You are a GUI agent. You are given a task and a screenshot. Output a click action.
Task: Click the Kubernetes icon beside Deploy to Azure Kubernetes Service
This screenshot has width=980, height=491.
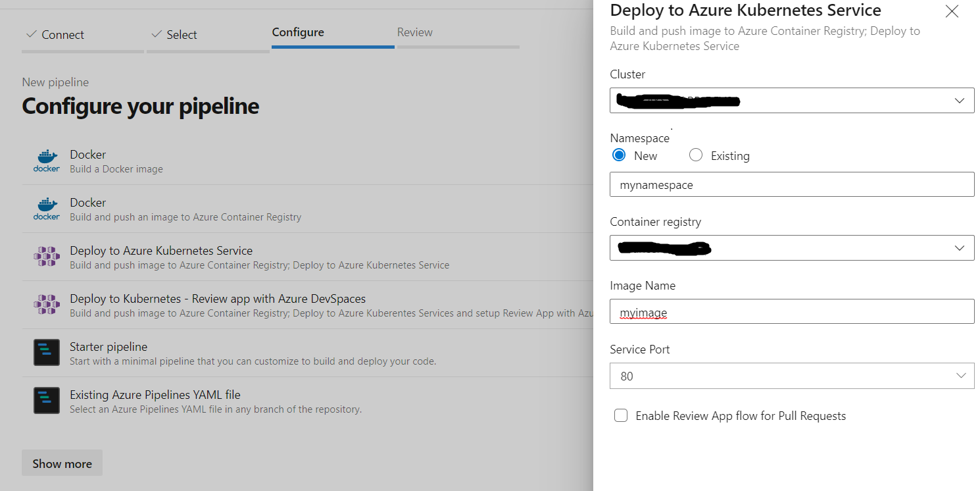tap(47, 257)
